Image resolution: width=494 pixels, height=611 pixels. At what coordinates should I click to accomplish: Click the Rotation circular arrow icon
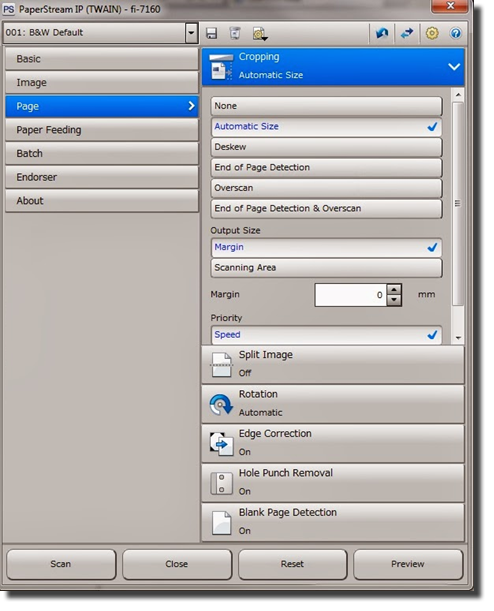221,404
